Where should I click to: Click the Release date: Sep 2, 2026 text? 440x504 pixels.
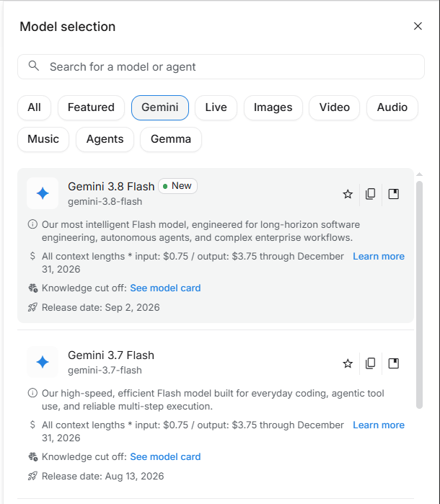click(101, 308)
